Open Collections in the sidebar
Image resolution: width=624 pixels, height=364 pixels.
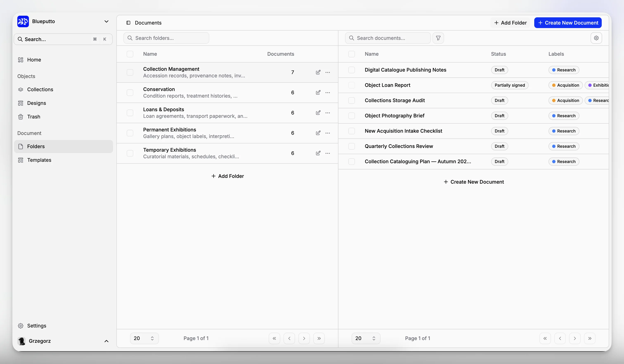(64, 89)
